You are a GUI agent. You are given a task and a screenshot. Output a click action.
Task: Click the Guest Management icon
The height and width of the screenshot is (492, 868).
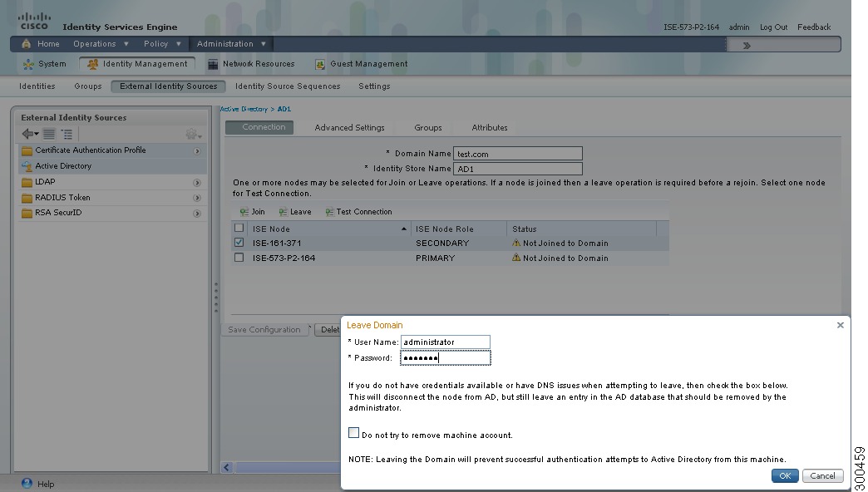[x=320, y=64]
